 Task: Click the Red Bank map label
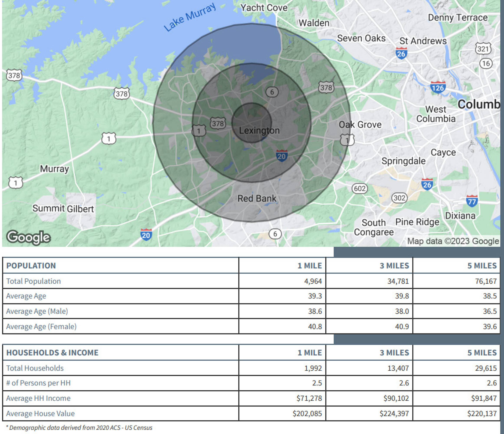pyautogui.click(x=257, y=199)
